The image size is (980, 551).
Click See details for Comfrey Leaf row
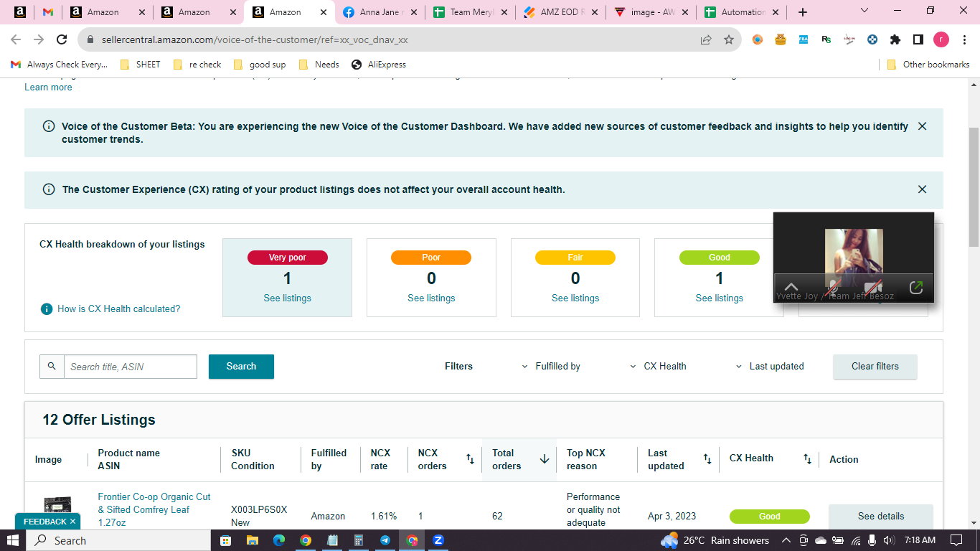[x=881, y=517]
